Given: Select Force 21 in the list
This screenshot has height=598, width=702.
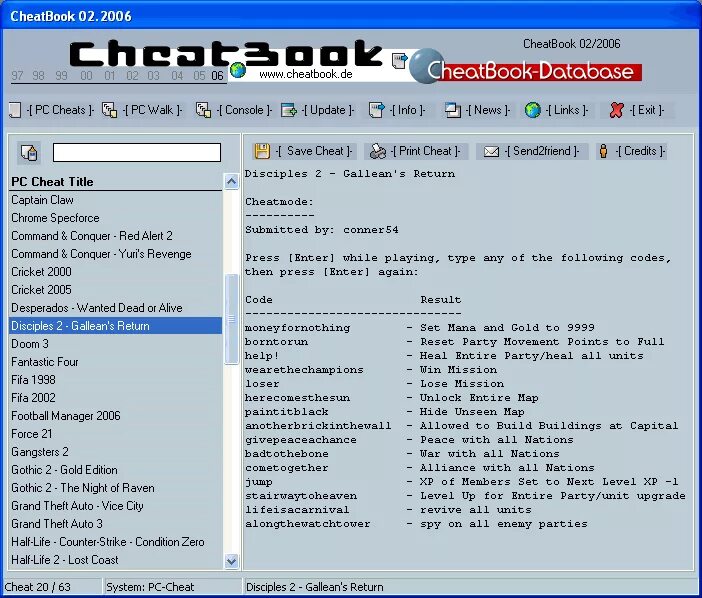Looking at the screenshot, I should [x=116, y=434].
